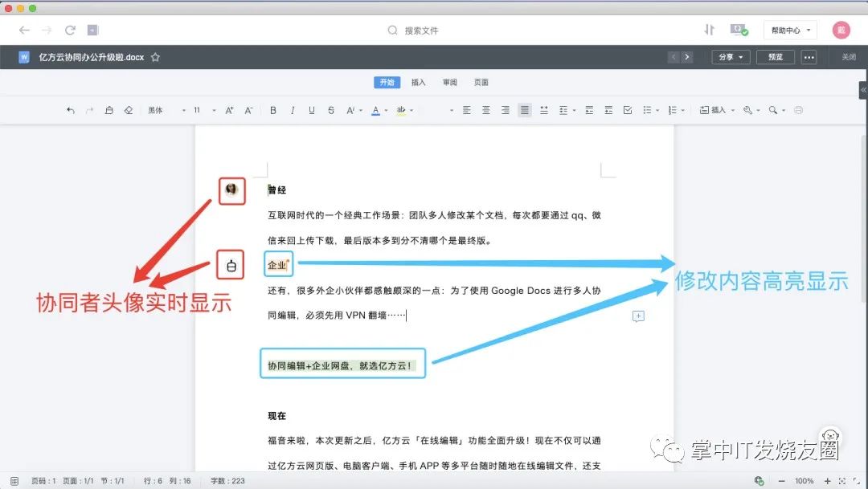
Task: Toggle strikethrough formatting
Action: [x=331, y=110]
